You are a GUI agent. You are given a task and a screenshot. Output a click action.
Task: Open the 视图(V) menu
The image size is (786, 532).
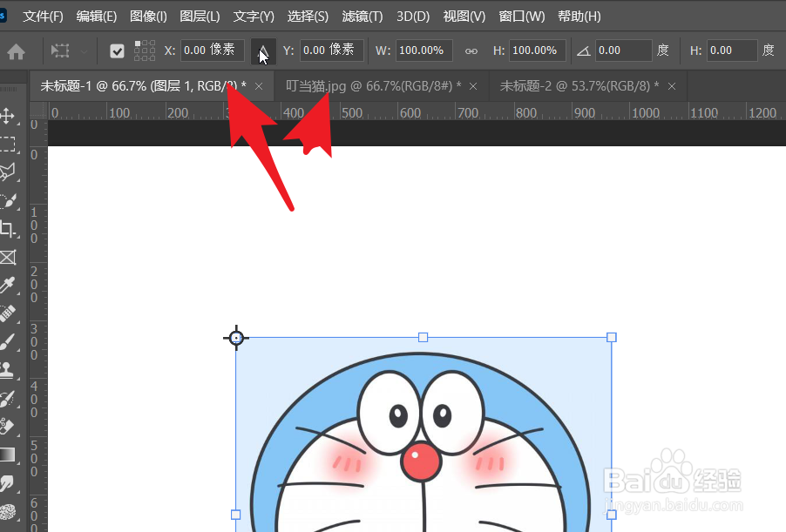click(464, 17)
